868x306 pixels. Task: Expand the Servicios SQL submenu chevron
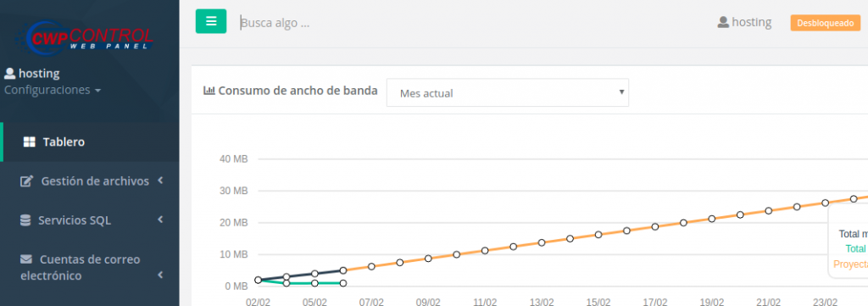pyautogui.click(x=160, y=220)
